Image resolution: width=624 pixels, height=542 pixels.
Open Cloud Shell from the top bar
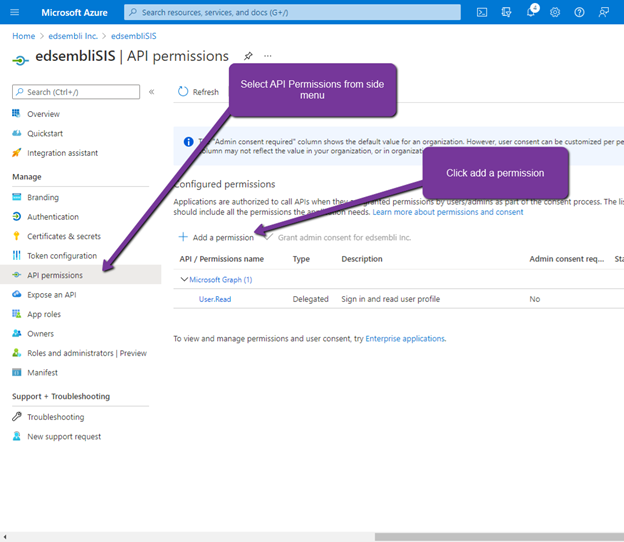coord(482,12)
